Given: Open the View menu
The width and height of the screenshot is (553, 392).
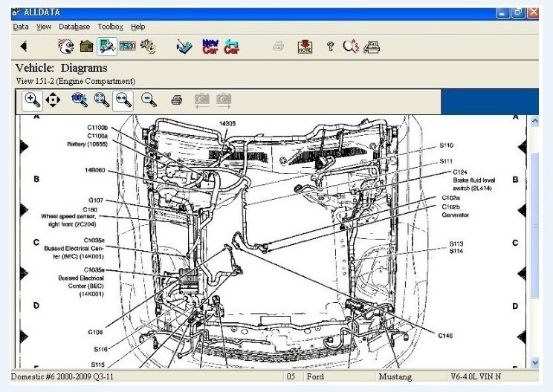Looking at the screenshot, I should 44,27.
